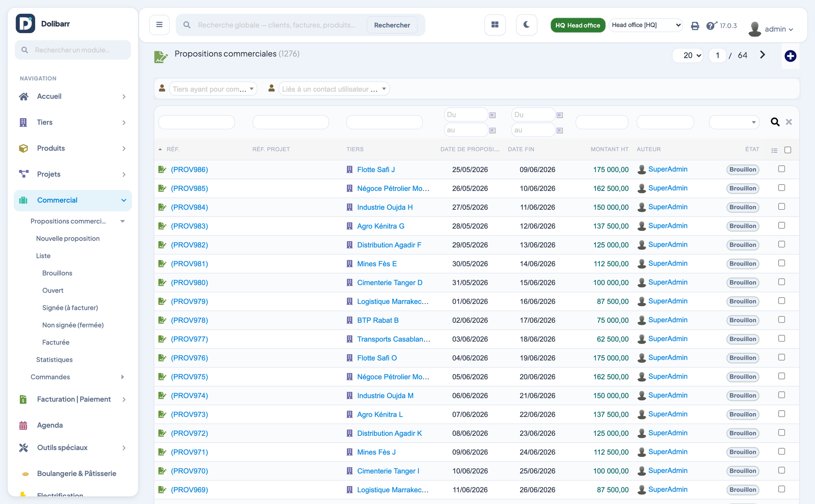Open the column selector list icon
Screen dimensions: 815x504
[x=774, y=150]
